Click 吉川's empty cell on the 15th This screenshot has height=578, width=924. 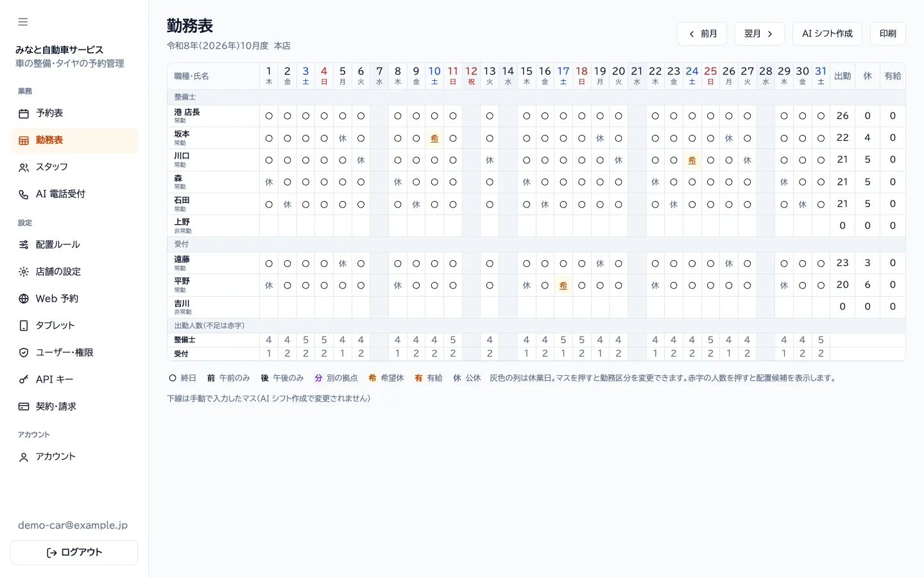526,307
